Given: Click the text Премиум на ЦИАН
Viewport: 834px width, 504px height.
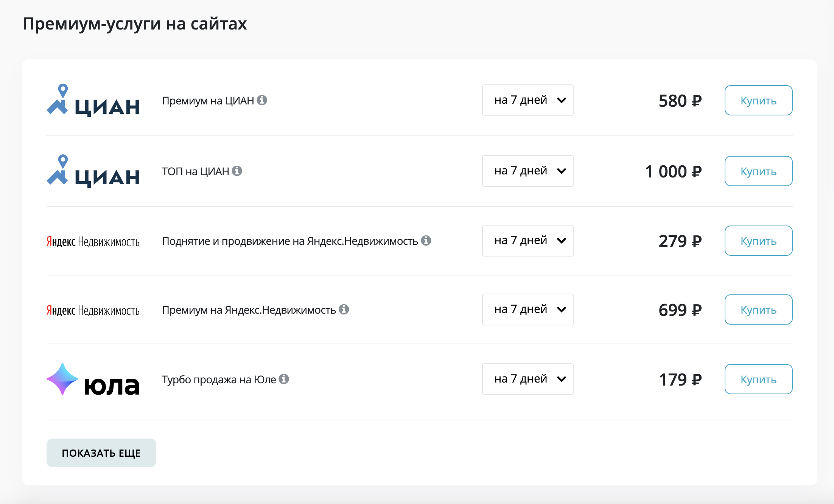Looking at the screenshot, I should pyautogui.click(x=208, y=101).
